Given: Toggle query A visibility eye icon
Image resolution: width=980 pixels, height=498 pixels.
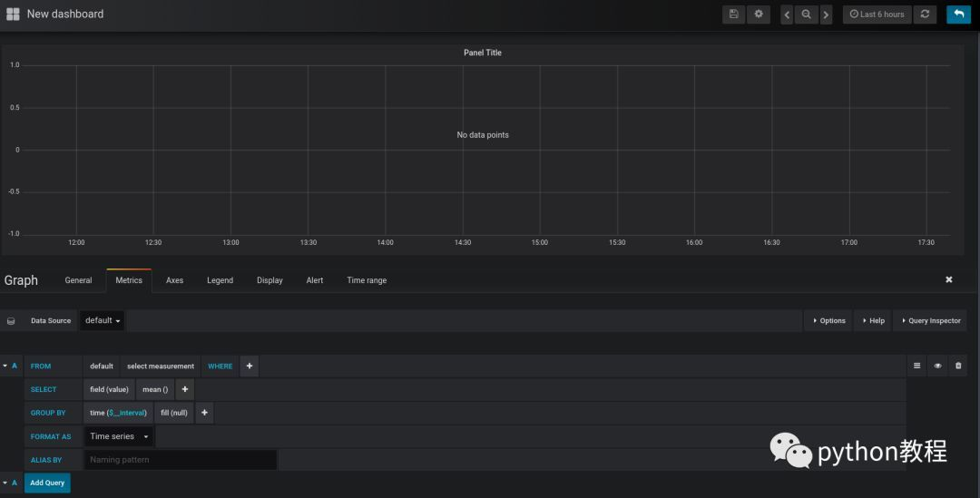Looking at the screenshot, I should [937, 366].
